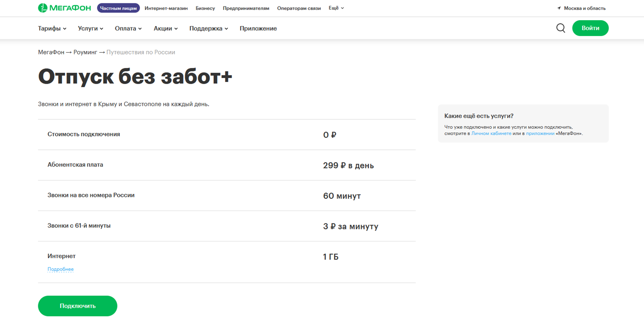This screenshot has height=323, width=644.
Task: Go to the Роуминг breadcrumb
Action: 85,52
